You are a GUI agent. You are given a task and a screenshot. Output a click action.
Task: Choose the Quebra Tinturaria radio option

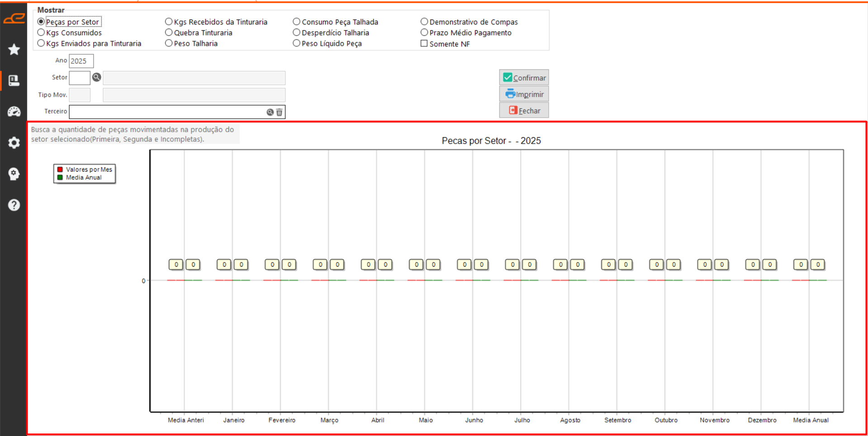(x=169, y=33)
